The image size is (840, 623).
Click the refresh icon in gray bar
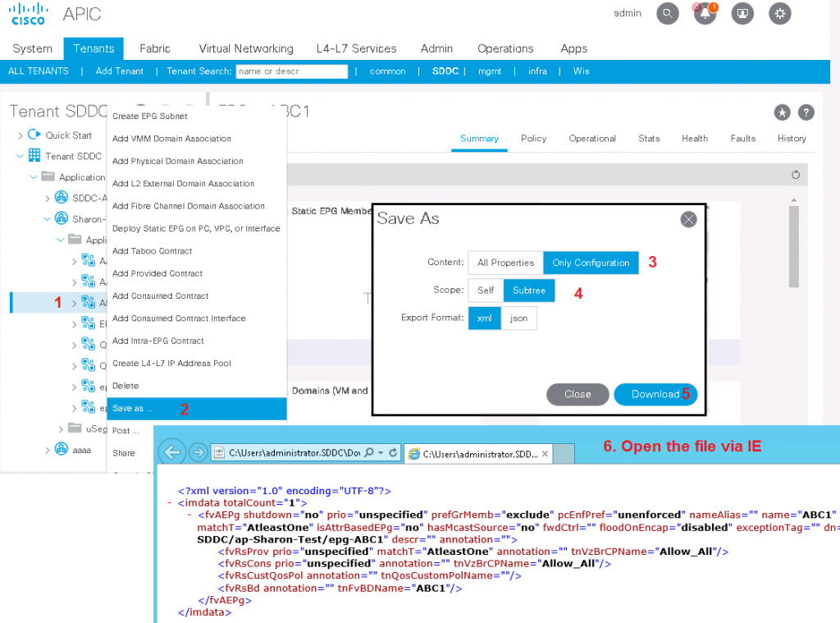pos(796,175)
